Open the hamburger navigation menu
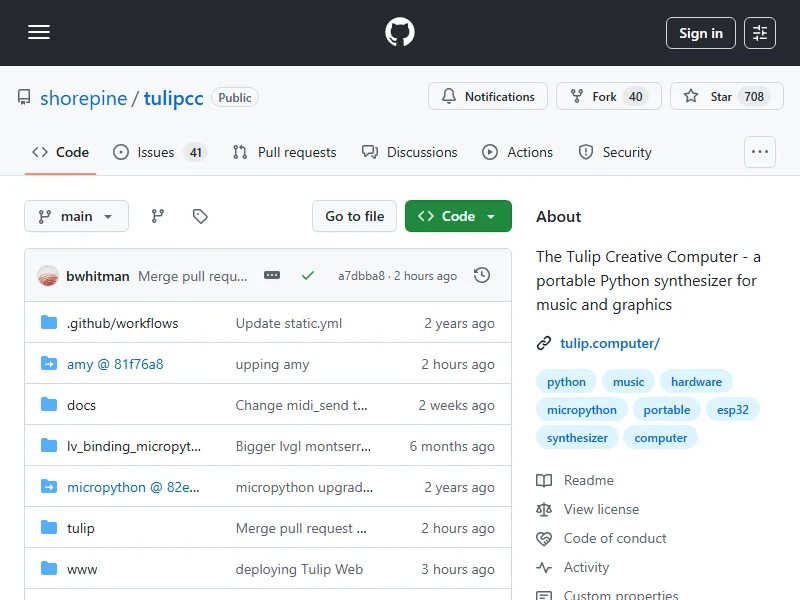800x600 pixels. click(39, 33)
